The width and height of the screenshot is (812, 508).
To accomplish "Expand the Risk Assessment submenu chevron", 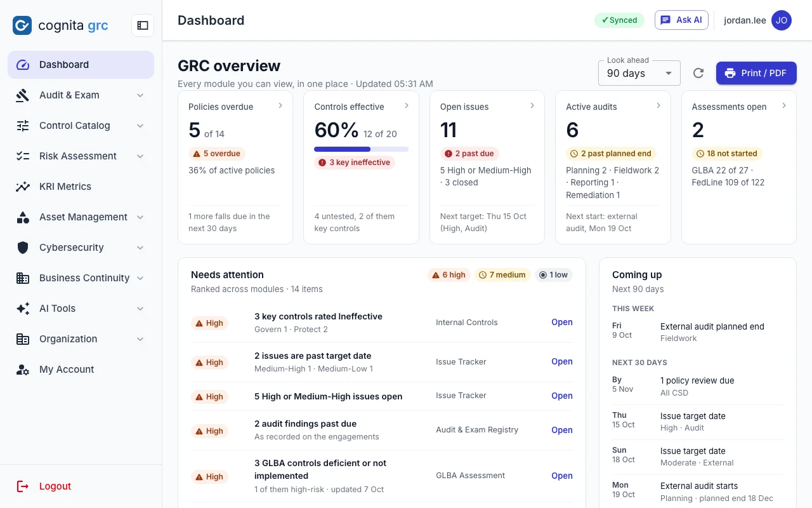I will point(140,156).
